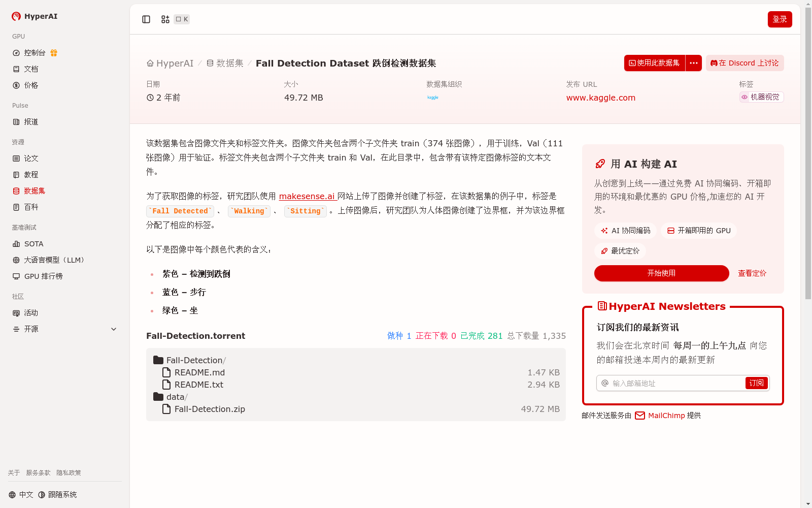This screenshot has height=508, width=812.
Task: Click Fall-Detection.zip file entry
Action: point(210,409)
